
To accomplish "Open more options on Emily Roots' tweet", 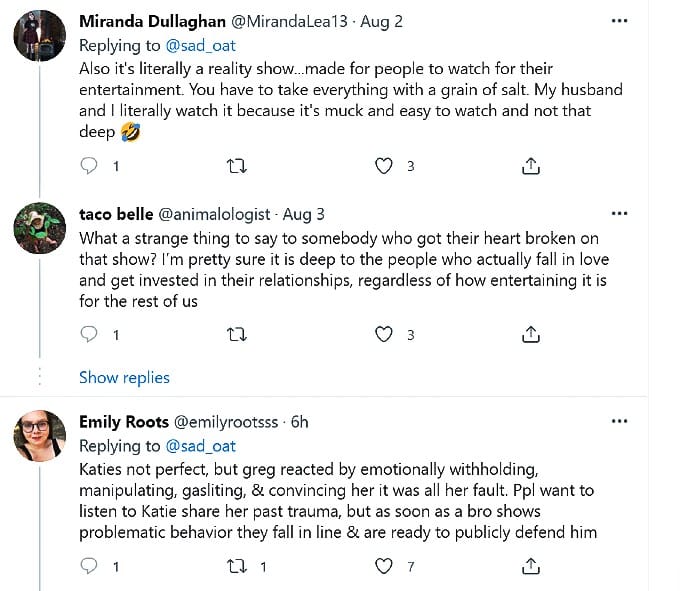I will pos(619,421).
